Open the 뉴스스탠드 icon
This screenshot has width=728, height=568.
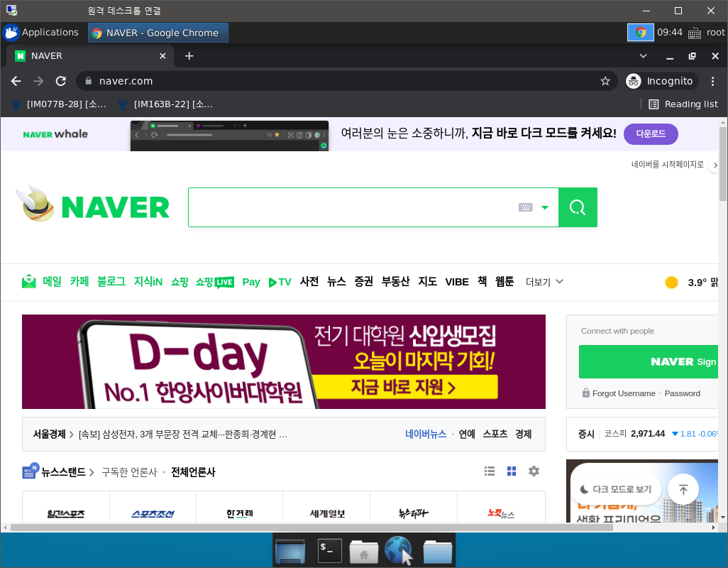click(31, 471)
